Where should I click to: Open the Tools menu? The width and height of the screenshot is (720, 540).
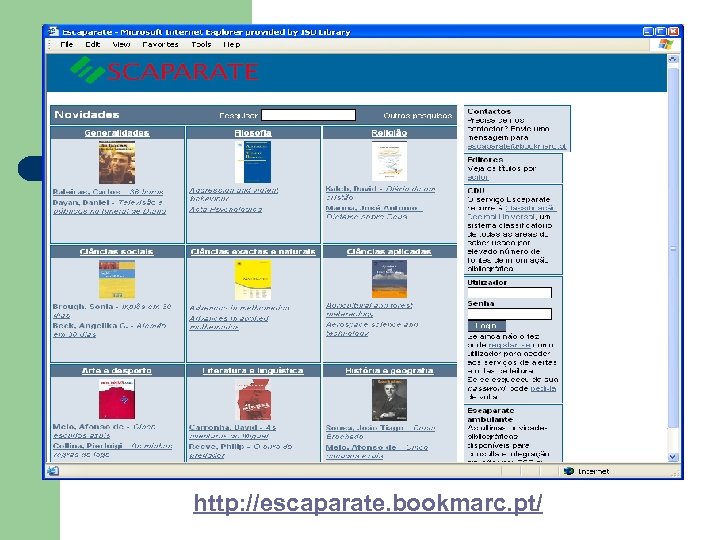click(x=202, y=45)
